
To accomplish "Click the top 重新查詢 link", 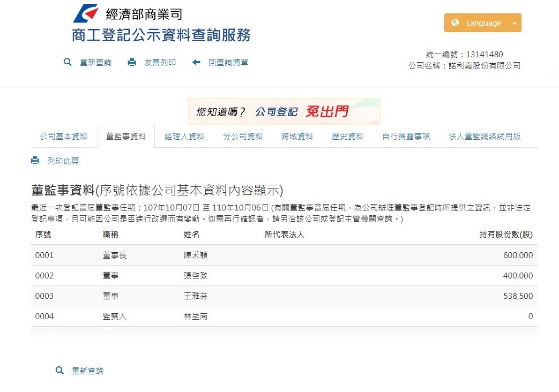I will tap(95, 62).
